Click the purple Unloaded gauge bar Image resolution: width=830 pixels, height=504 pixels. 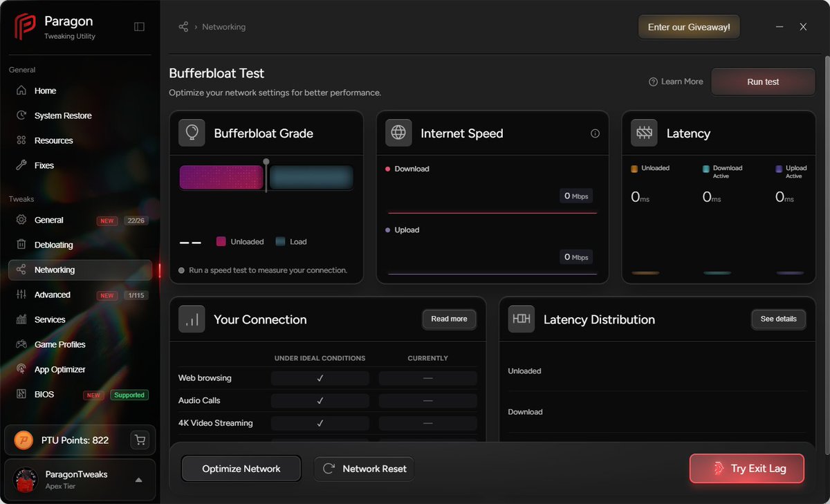click(221, 178)
